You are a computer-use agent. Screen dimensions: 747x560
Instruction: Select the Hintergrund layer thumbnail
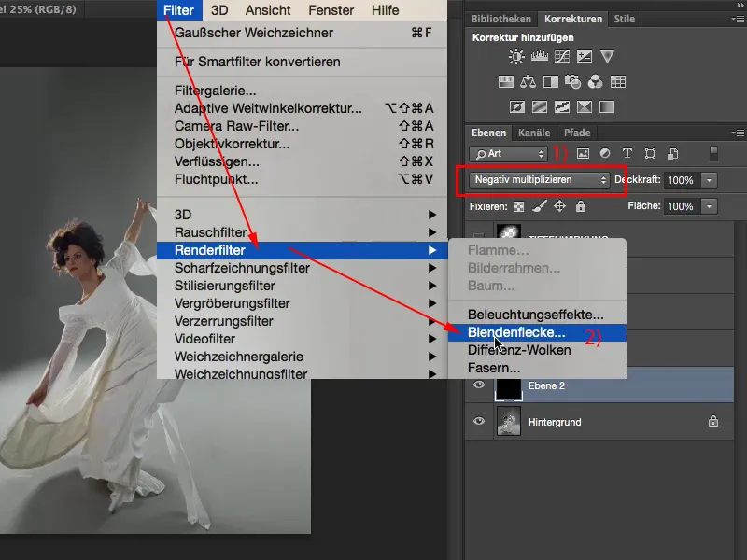click(509, 423)
